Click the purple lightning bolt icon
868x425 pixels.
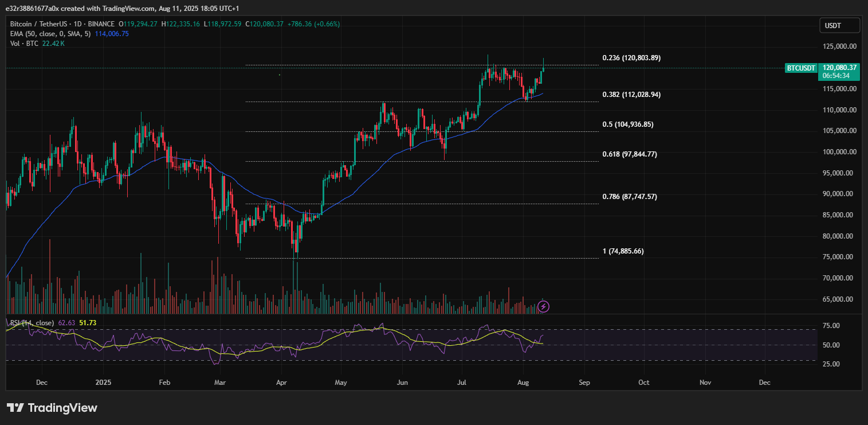(544, 306)
